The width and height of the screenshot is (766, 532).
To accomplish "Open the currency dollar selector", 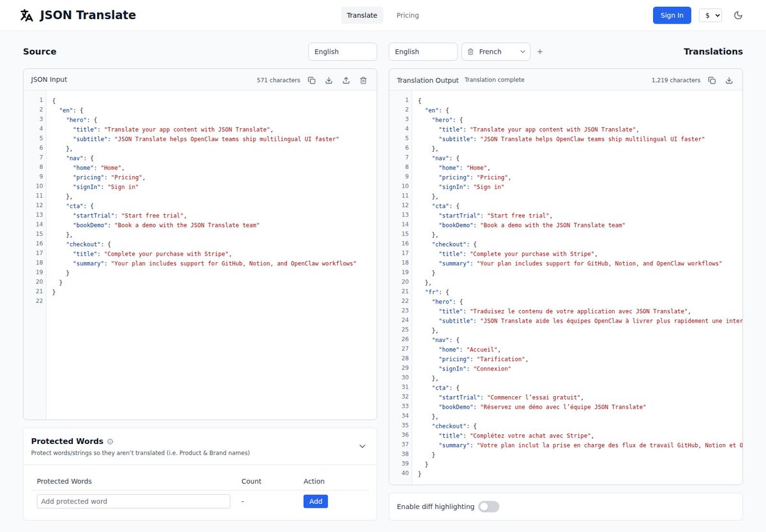I will coord(710,15).
